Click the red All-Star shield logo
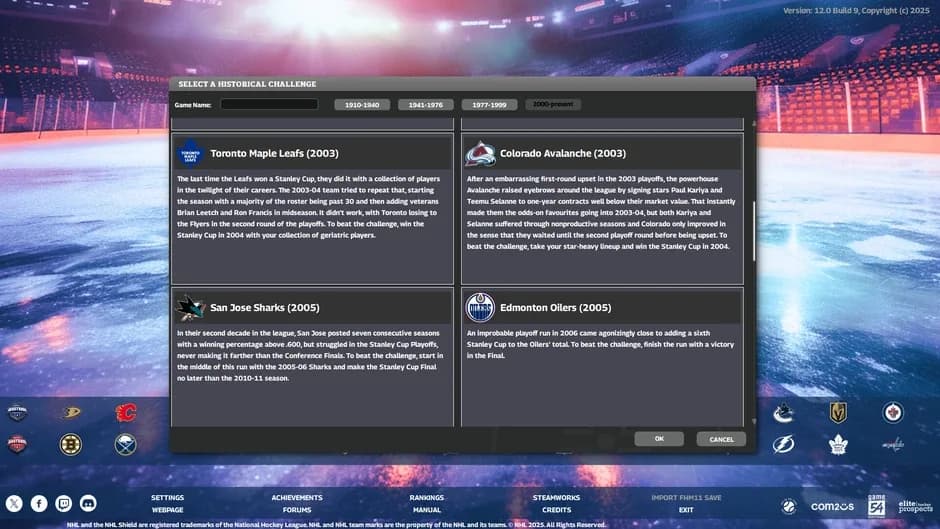 coord(17,444)
